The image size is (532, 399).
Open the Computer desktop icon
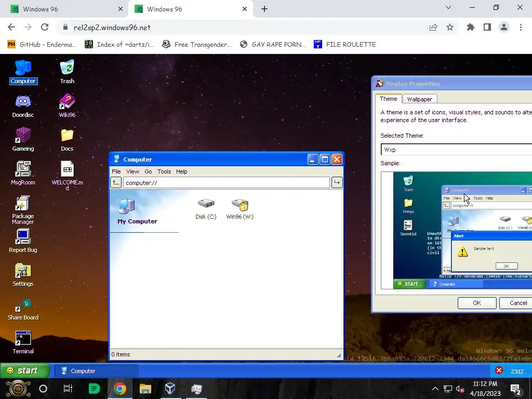(23, 72)
